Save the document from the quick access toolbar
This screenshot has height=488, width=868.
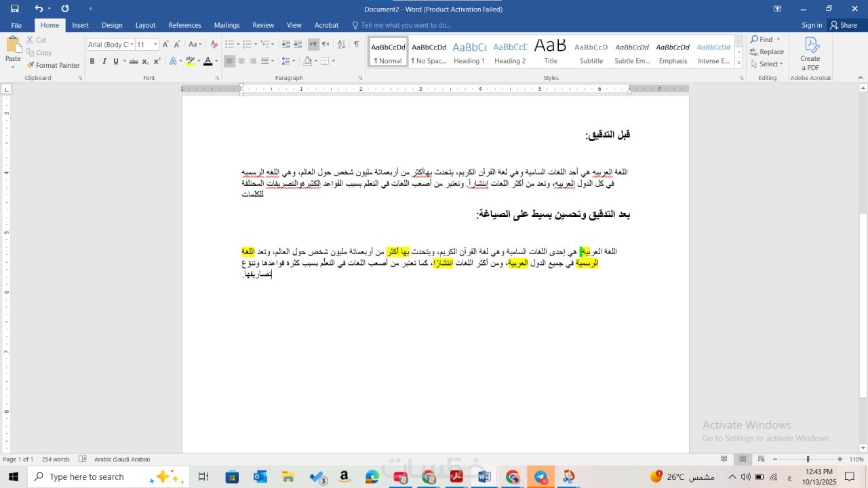tap(15, 9)
